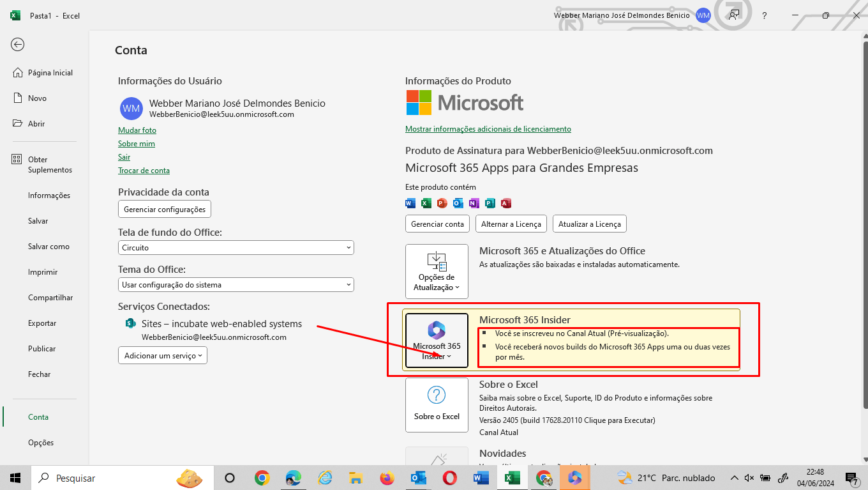Screen dimensions: 868x490
Task: Open the notification center icon
Action: tap(851, 478)
